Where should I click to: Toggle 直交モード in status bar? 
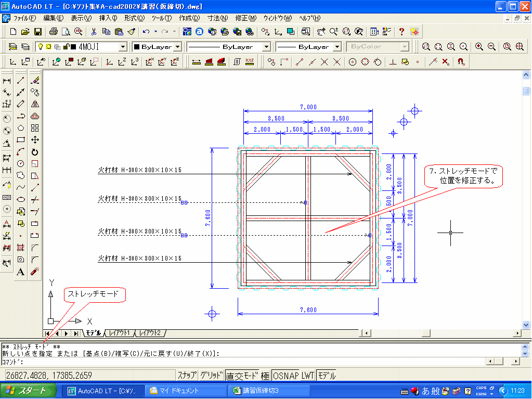(x=242, y=375)
